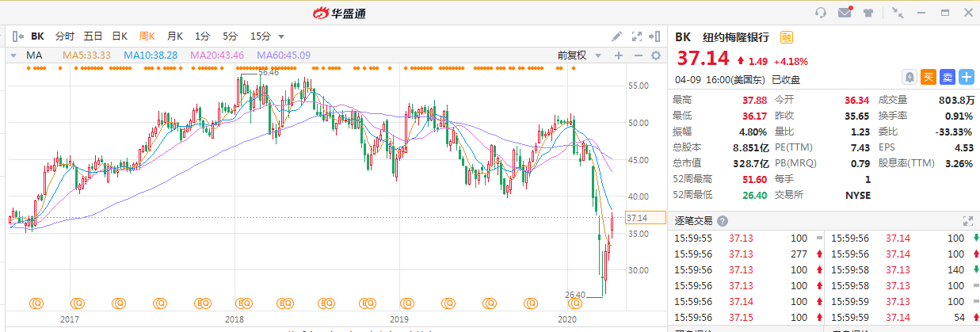Open chart settings gear
The image size is (980, 332).
coord(656,55)
